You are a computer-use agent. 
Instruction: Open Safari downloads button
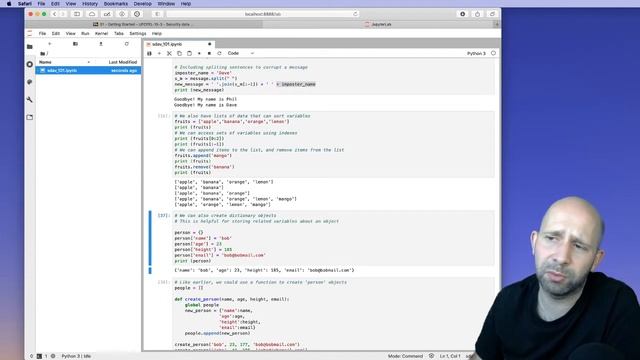pos(462,14)
